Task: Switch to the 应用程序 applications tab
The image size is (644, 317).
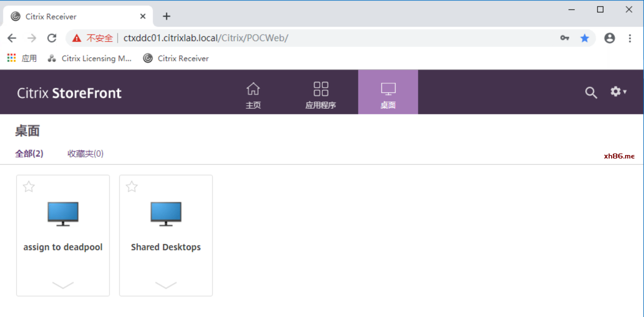Action: pos(321,95)
